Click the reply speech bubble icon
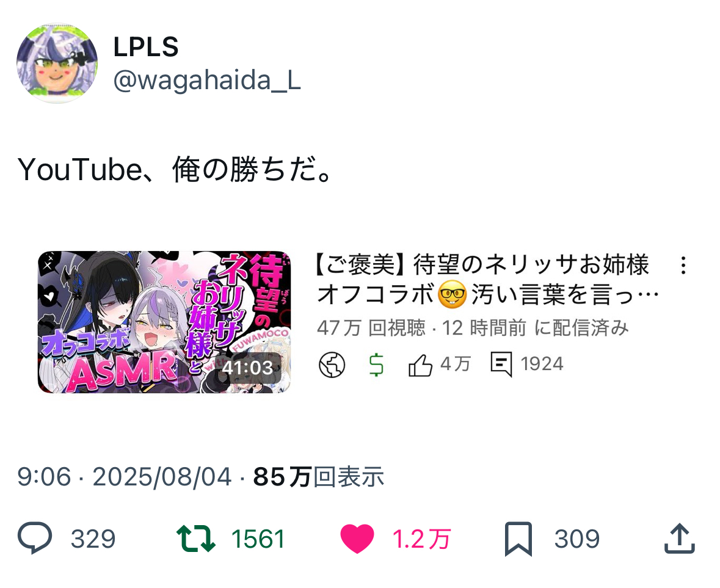720x588 pixels. point(34,538)
